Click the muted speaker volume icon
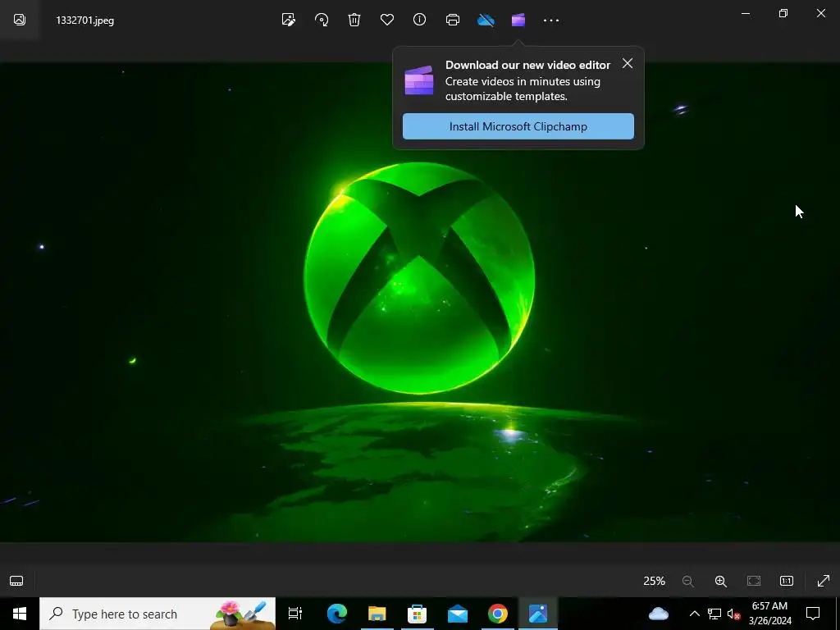The height and width of the screenshot is (630, 840). coord(734,614)
